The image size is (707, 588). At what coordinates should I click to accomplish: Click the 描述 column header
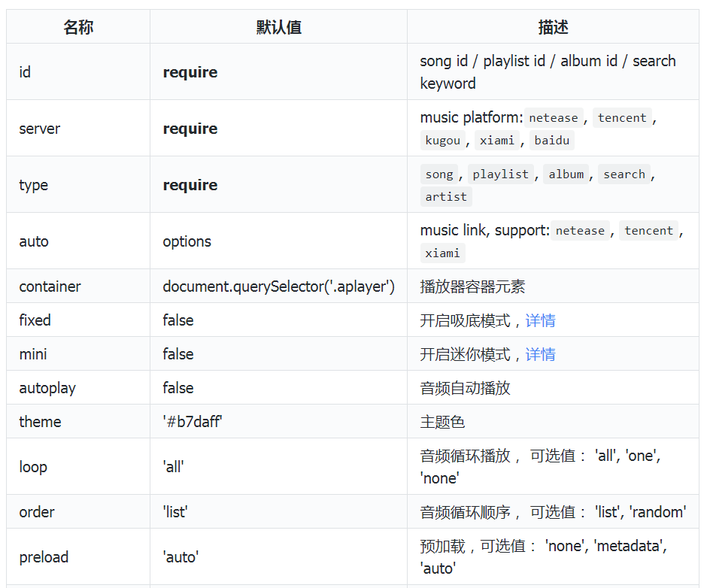[x=553, y=27]
